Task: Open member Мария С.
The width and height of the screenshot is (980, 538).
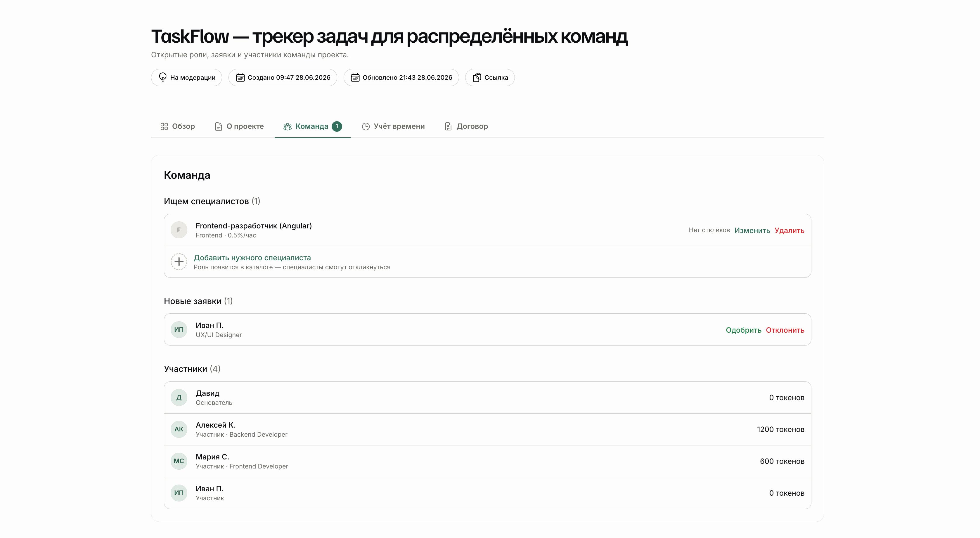Action: pos(212,457)
